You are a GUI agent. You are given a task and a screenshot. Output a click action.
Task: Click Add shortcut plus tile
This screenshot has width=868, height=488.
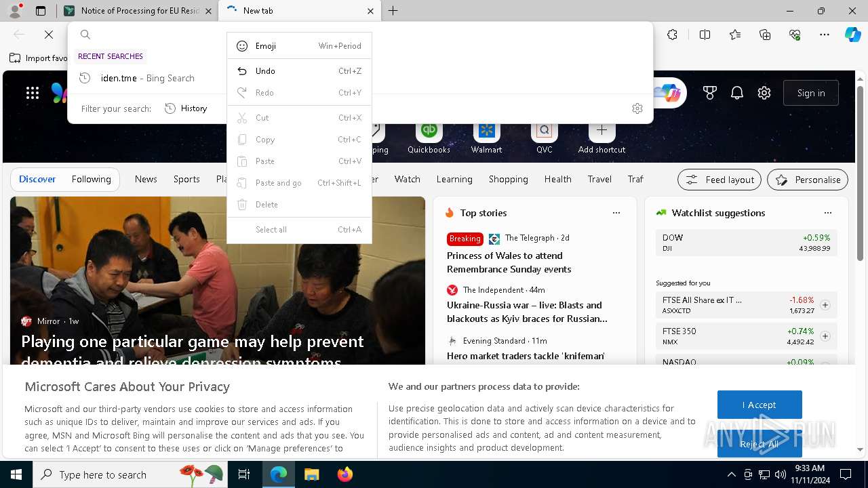point(601,138)
